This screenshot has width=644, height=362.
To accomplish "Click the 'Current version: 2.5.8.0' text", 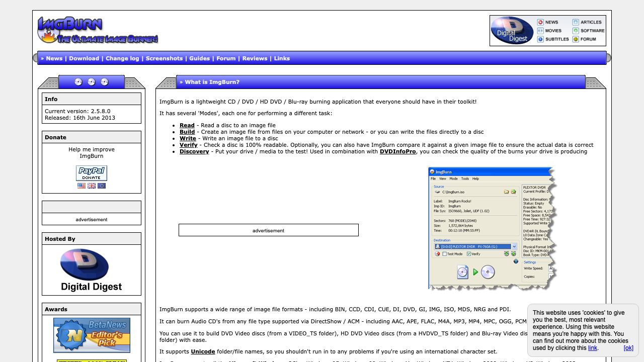I will click(x=77, y=111).
